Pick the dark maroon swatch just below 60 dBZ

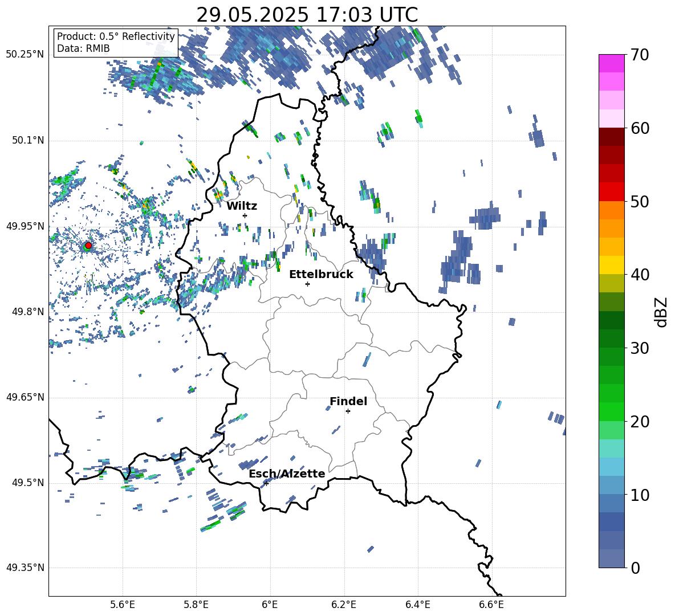[x=612, y=137]
